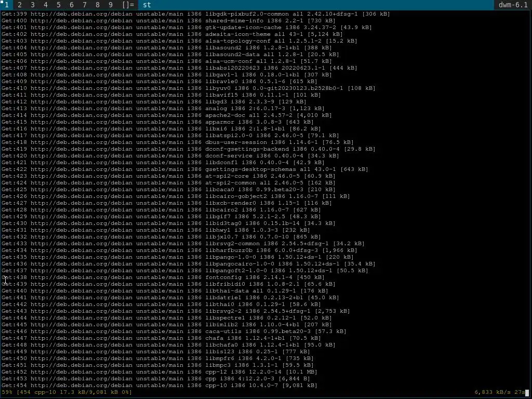Switch to dwm tag 2
532x399 pixels.
(x=20, y=5)
